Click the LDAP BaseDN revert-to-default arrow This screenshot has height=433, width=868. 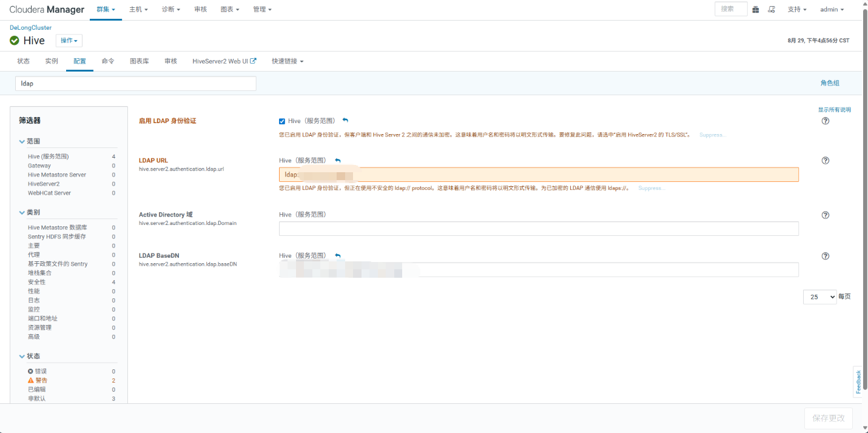pyautogui.click(x=338, y=256)
